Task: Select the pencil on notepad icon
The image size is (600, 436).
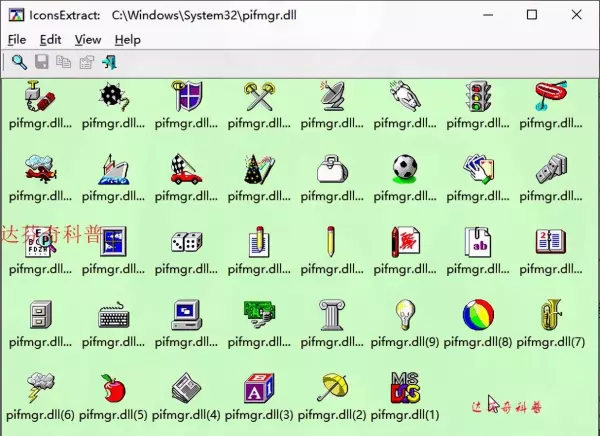Action: coord(259,242)
